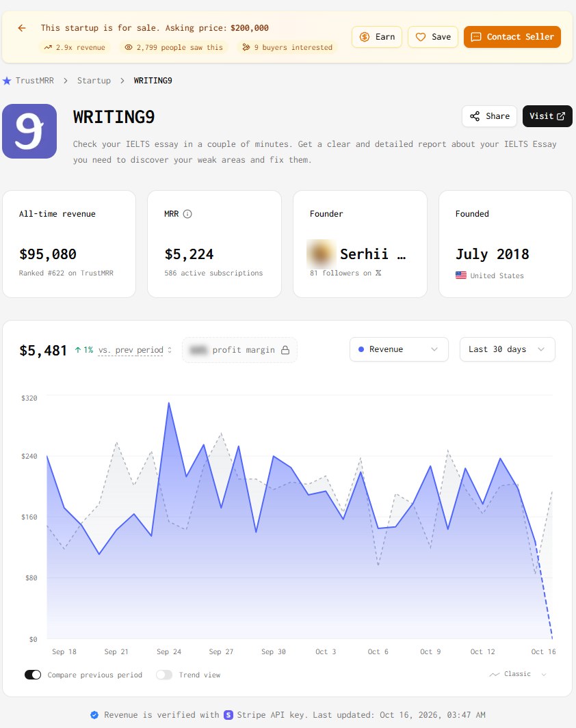Click the Sep 24 axis label
Viewport: 576px width, 728px height.
[168, 652]
